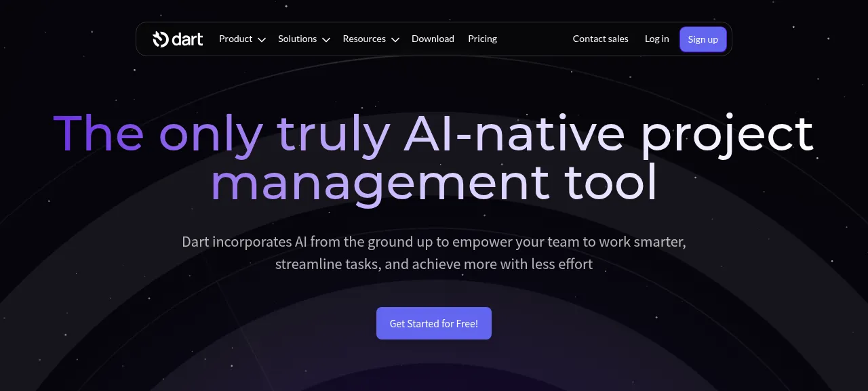Screen dimensions: 868x391
Task: Open the Product menu label
Action: [x=236, y=39]
